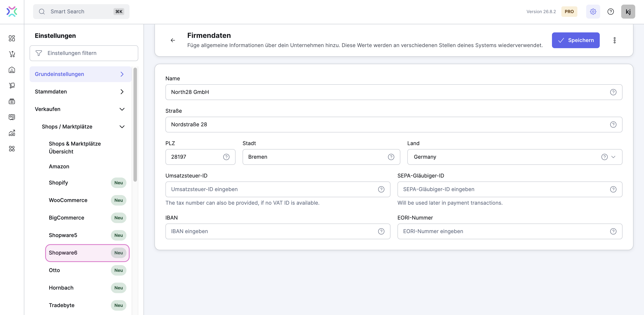Open the help question mark in top bar

click(x=610, y=11)
